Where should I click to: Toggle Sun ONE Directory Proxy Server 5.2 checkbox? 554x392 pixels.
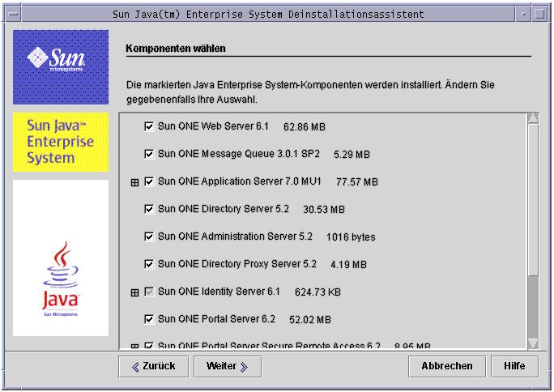pos(149,264)
